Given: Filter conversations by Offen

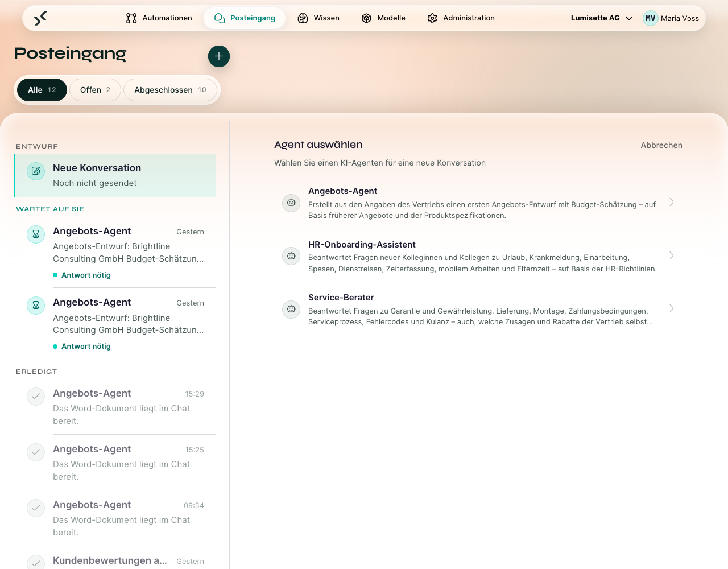Looking at the screenshot, I should (95, 90).
